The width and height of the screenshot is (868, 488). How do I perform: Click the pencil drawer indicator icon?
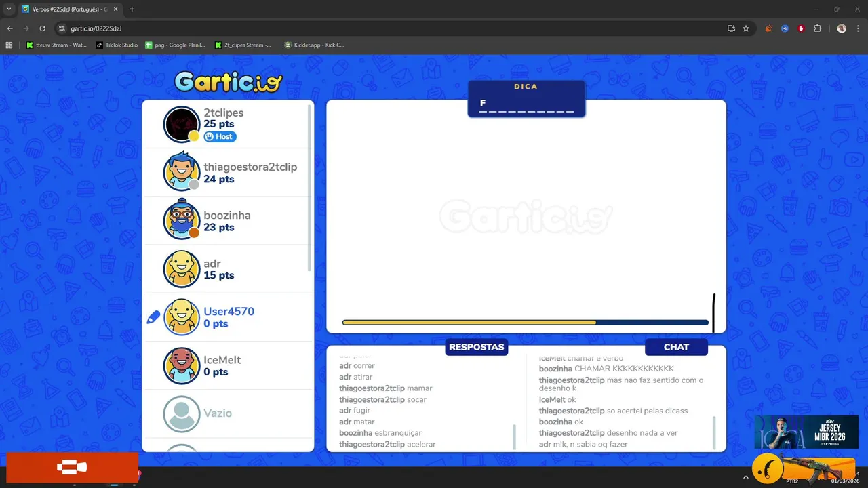pyautogui.click(x=154, y=317)
